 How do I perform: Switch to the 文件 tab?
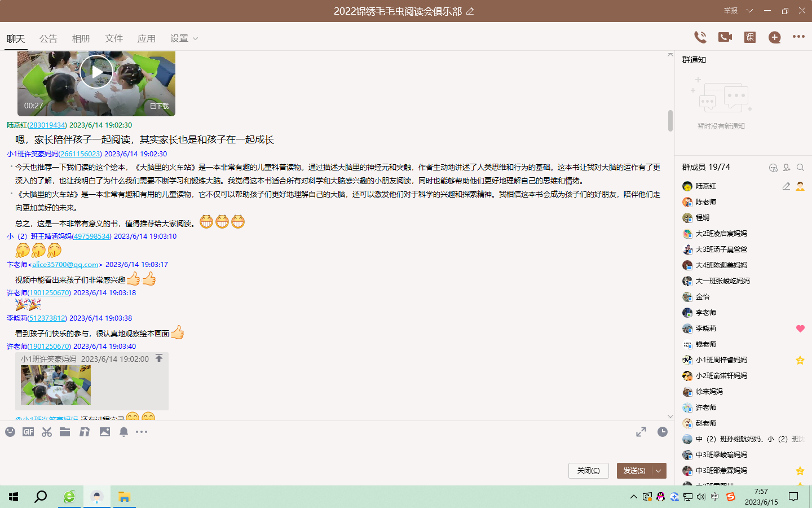pyautogui.click(x=114, y=38)
